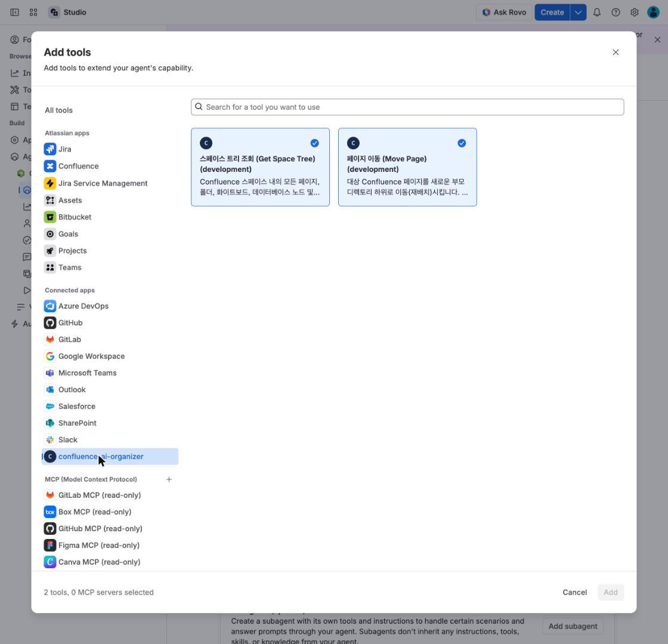Open Bitbucket tools via its icon
The height and width of the screenshot is (644, 668).
click(50, 217)
